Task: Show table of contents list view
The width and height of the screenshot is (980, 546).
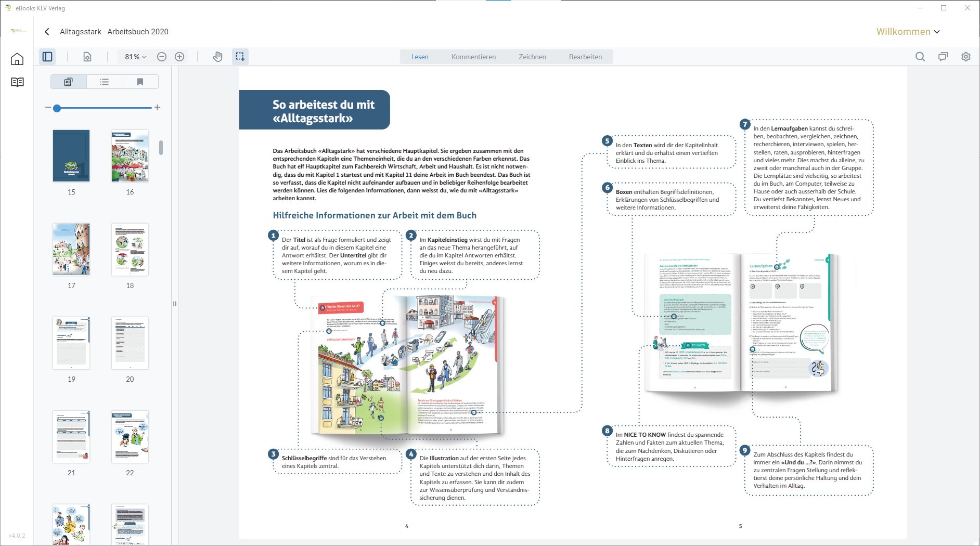Action: (x=104, y=82)
